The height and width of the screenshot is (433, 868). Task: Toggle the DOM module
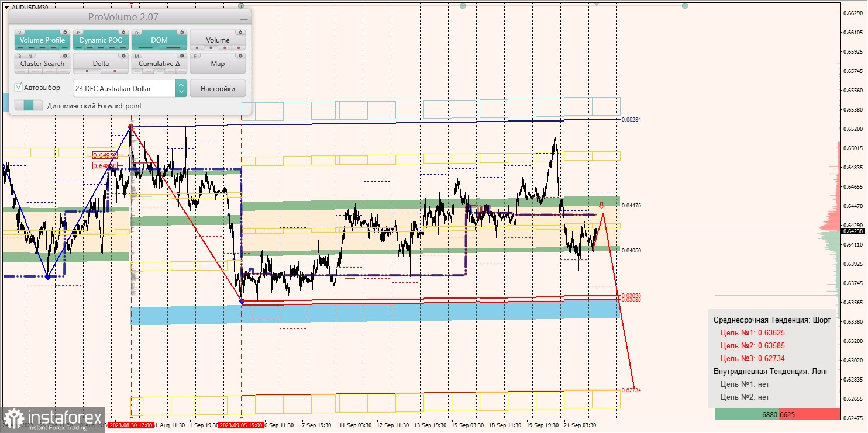click(x=159, y=40)
